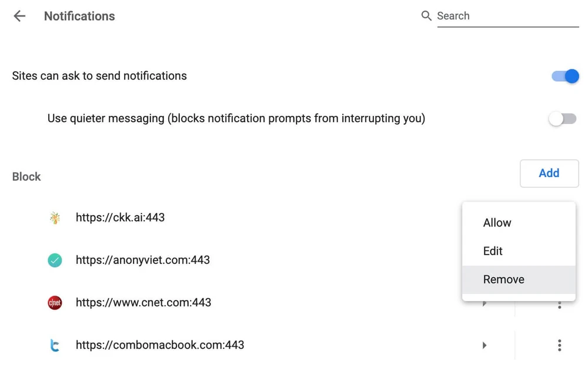Click the ckk.ai site favicon
588x371 pixels.
tap(55, 218)
